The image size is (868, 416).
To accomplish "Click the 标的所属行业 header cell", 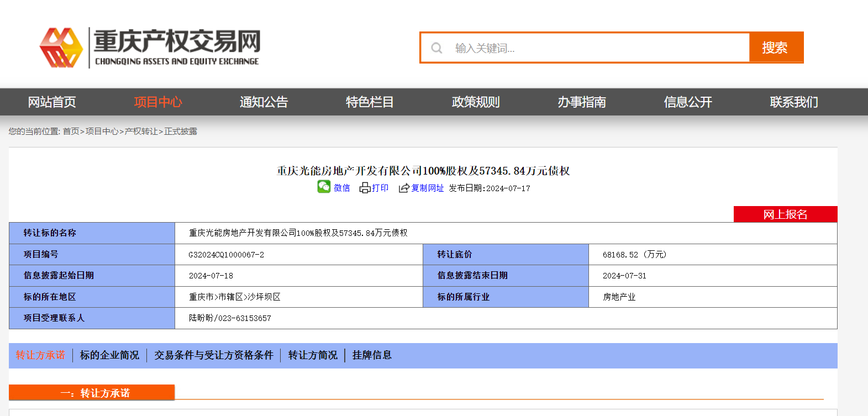I will 506,297.
